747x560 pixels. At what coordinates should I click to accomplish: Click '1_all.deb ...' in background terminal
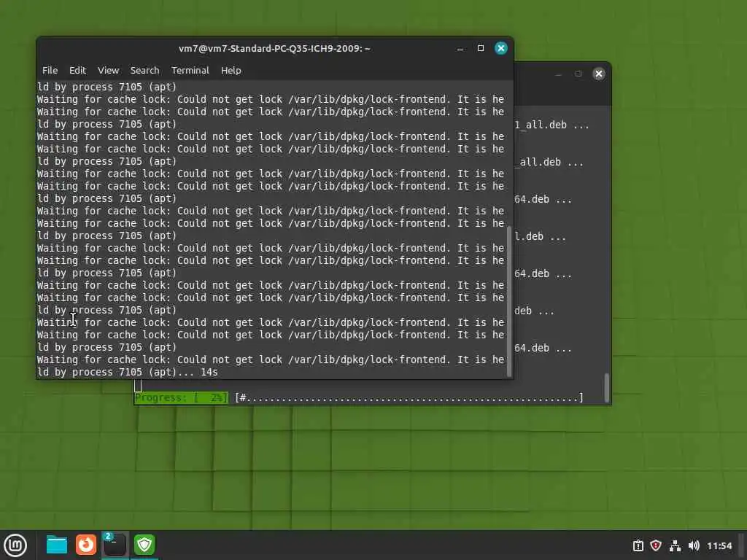pos(551,125)
